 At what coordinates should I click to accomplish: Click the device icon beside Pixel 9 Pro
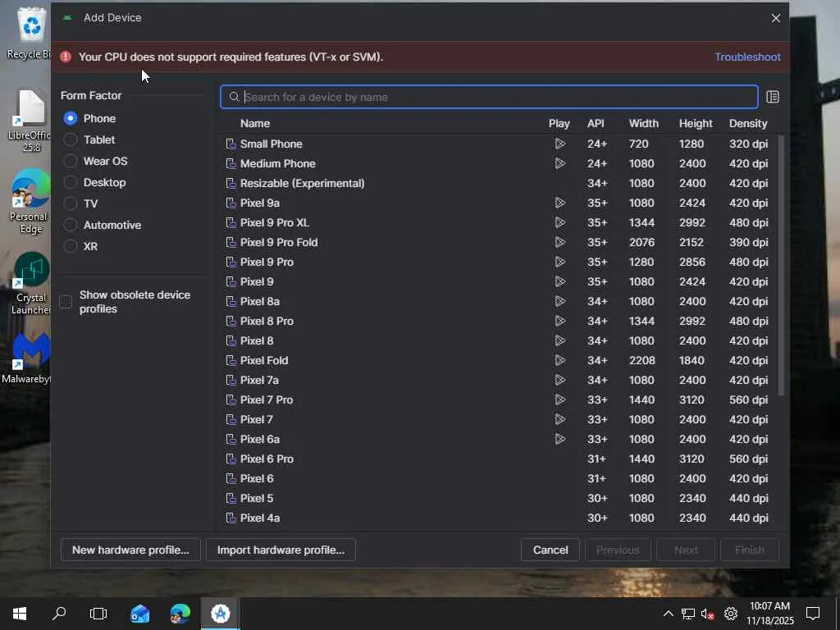point(231,262)
